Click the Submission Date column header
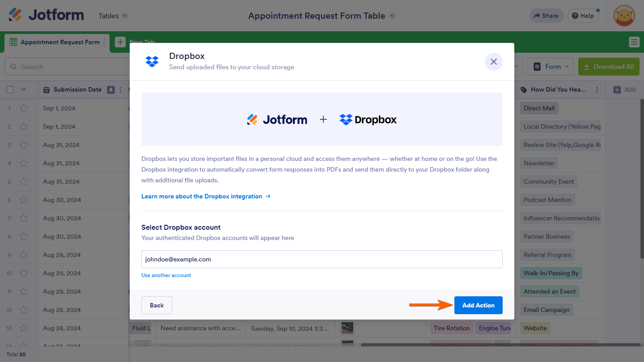 [x=77, y=89]
